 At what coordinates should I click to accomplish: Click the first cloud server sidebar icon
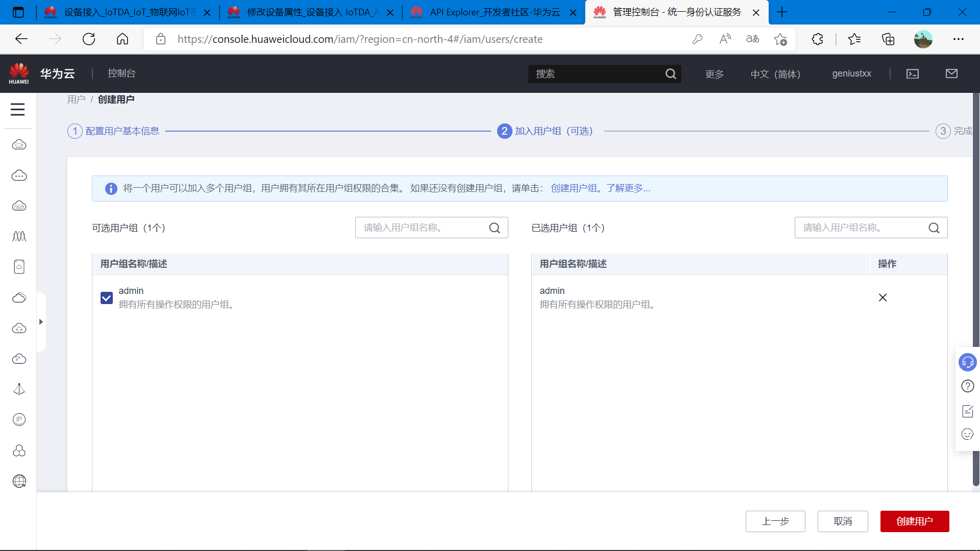pos(19,145)
